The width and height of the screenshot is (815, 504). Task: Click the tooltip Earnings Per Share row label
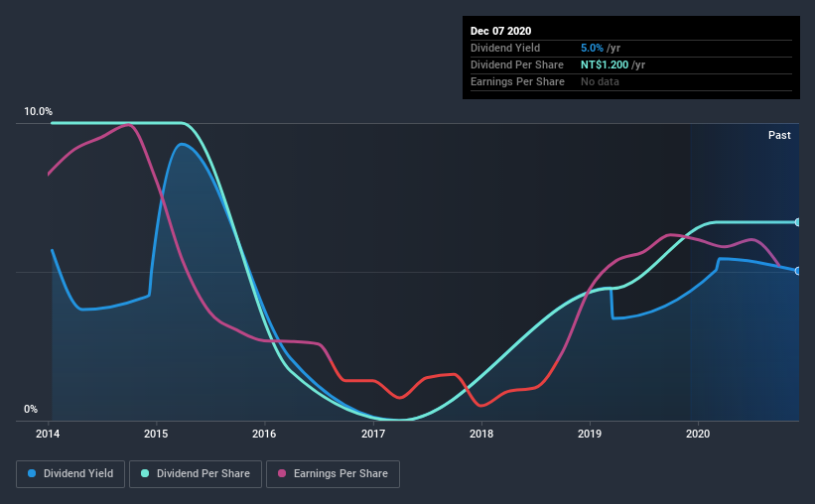pyautogui.click(x=517, y=81)
